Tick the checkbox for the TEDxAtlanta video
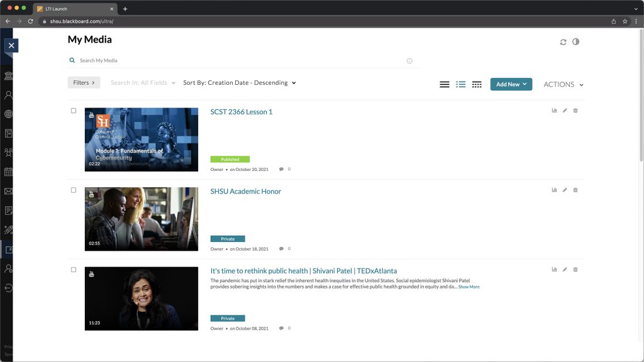 point(74,270)
